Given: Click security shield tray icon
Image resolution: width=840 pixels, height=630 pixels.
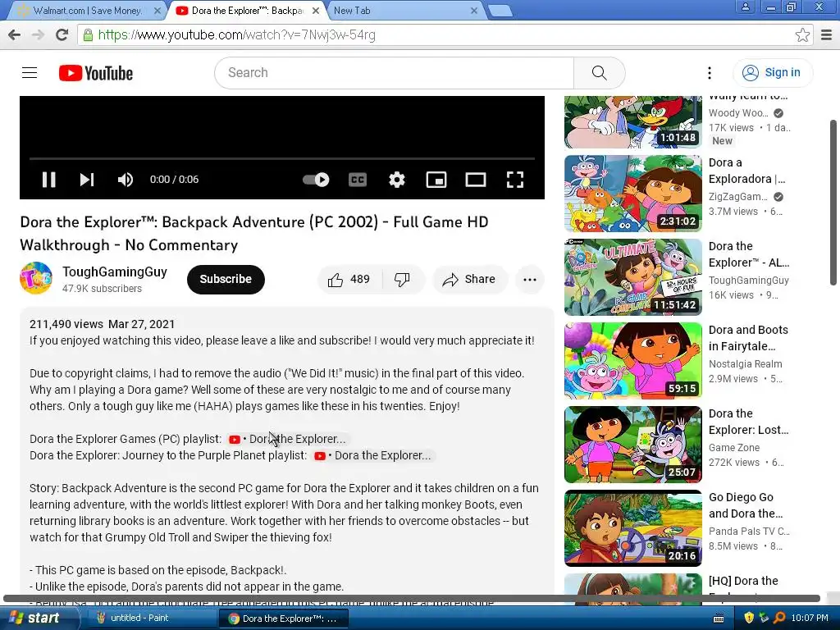Looking at the screenshot, I should coord(749,619).
